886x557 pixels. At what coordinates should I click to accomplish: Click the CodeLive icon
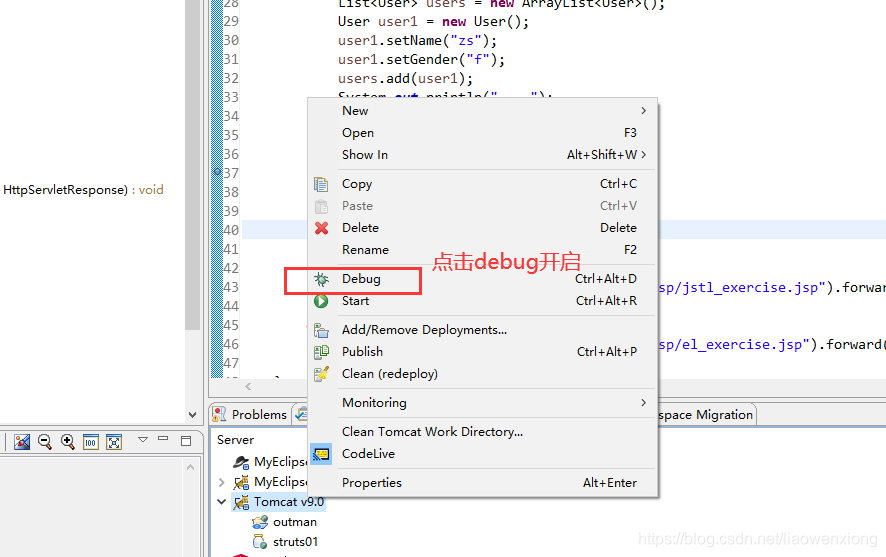point(321,454)
